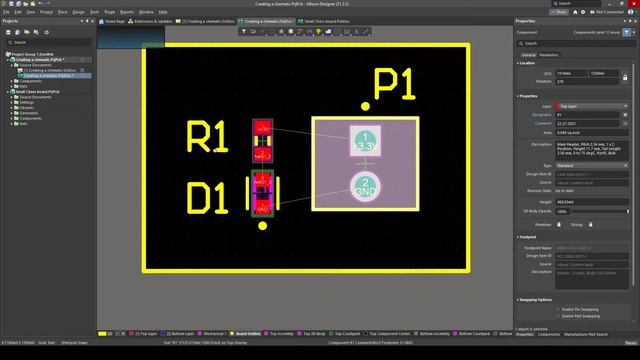Click the Designator input field
This screenshot has height=360, width=640.
[x=588, y=115]
